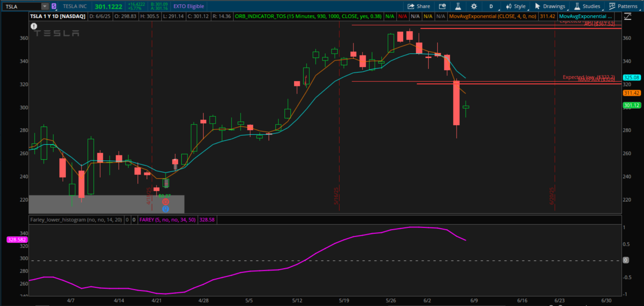
Task: Click the 'L: 291.14' low value
Action: [173, 16]
